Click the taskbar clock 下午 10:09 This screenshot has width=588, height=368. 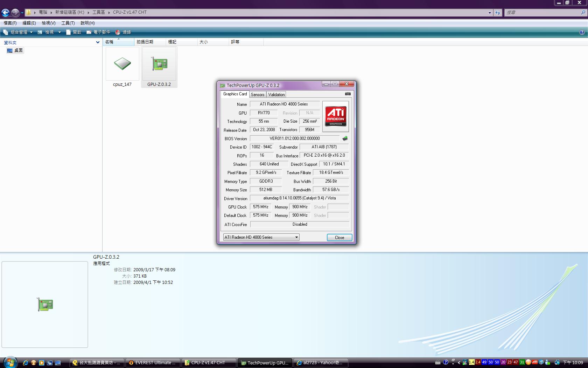tap(573, 363)
